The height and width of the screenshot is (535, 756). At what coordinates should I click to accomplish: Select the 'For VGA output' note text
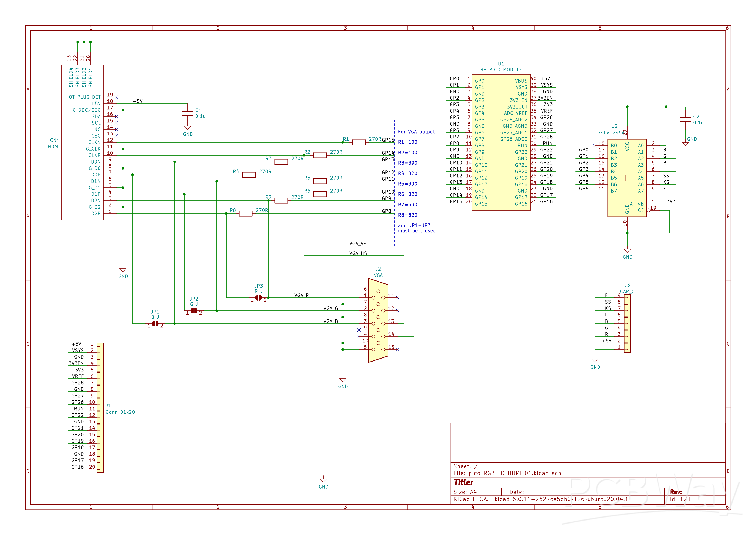click(x=416, y=132)
